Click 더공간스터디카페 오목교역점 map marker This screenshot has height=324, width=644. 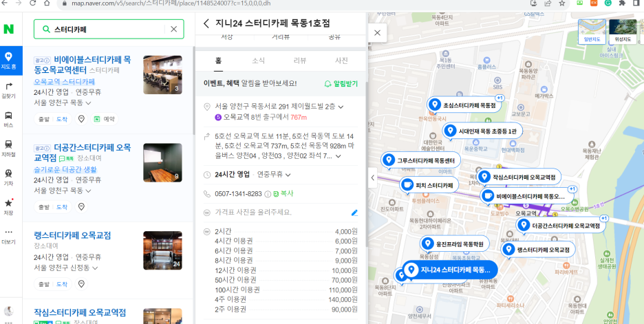(561, 226)
